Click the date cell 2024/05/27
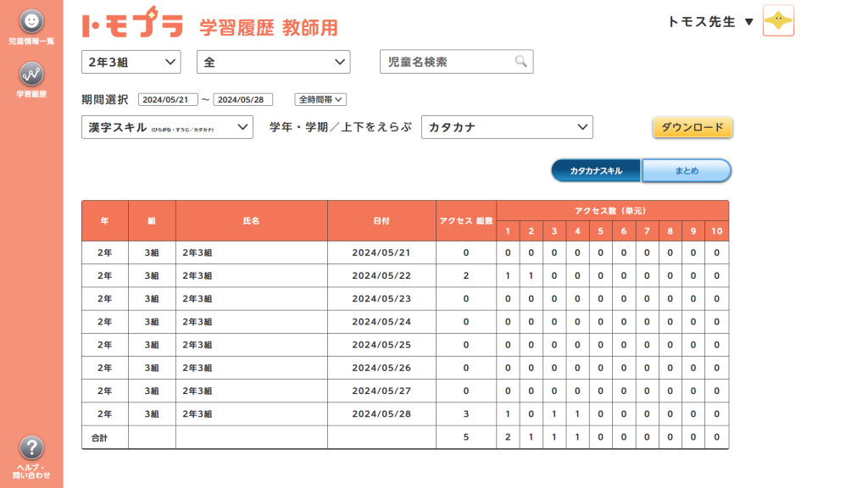 [x=381, y=391]
